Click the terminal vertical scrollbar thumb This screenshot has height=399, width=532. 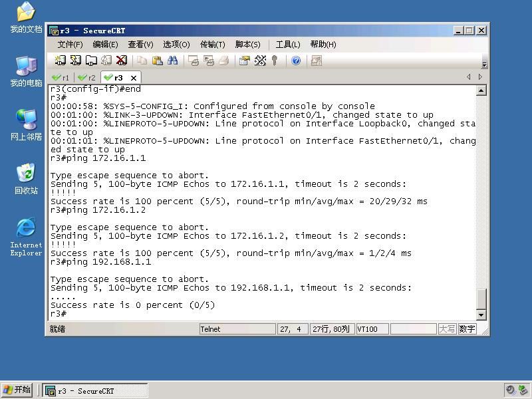coord(481,299)
